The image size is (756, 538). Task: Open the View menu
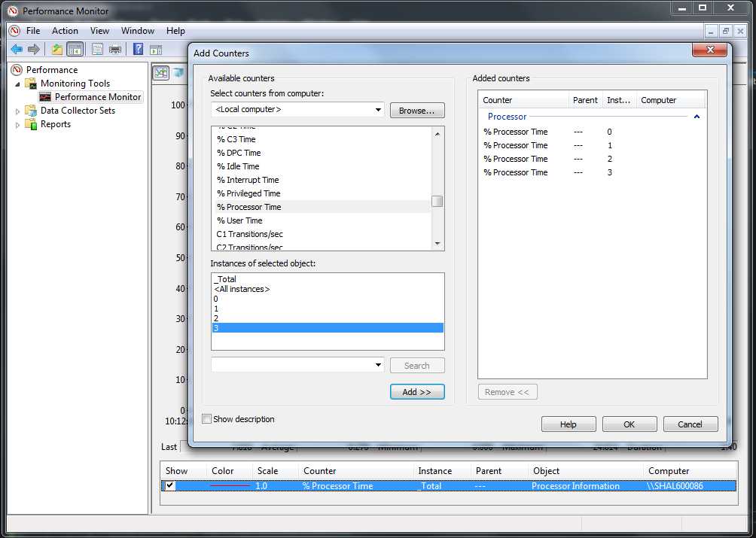coord(99,31)
